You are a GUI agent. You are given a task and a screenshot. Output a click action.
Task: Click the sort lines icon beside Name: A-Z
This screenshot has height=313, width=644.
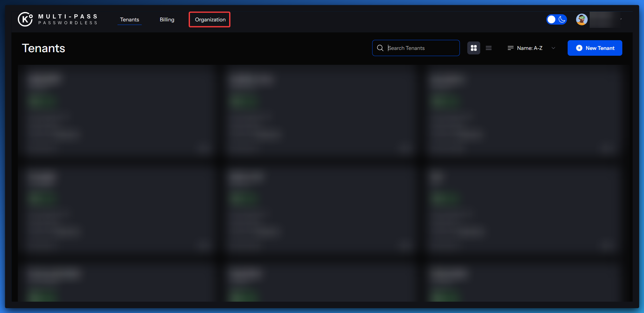510,48
